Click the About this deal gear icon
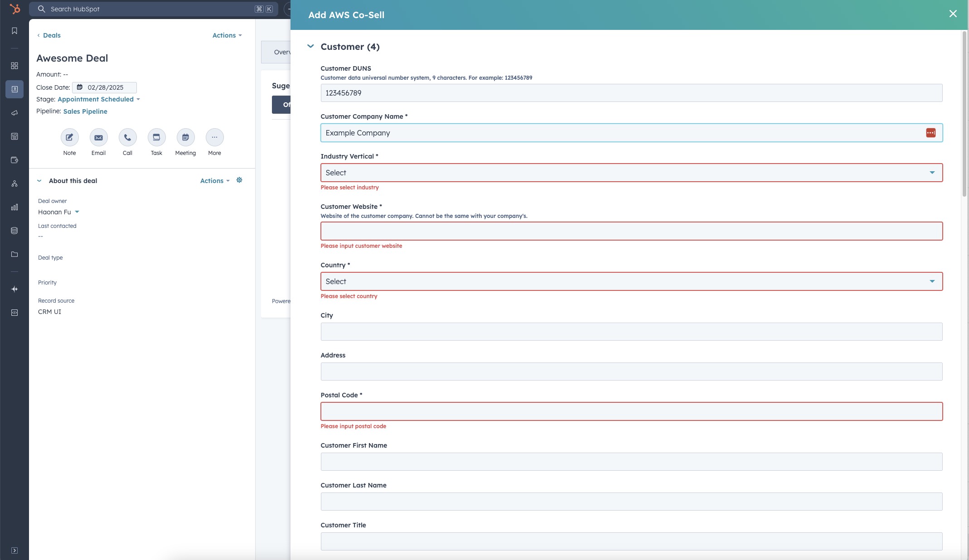The height and width of the screenshot is (560, 969). 239,180
